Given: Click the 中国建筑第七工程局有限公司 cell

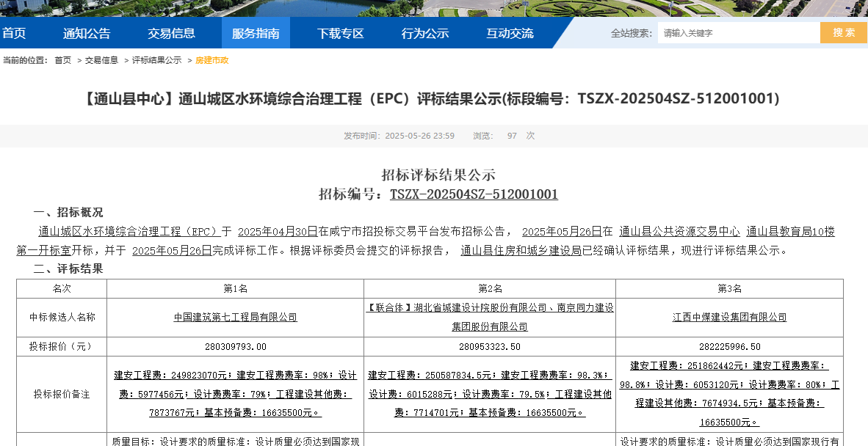Looking at the screenshot, I should (235, 318).
